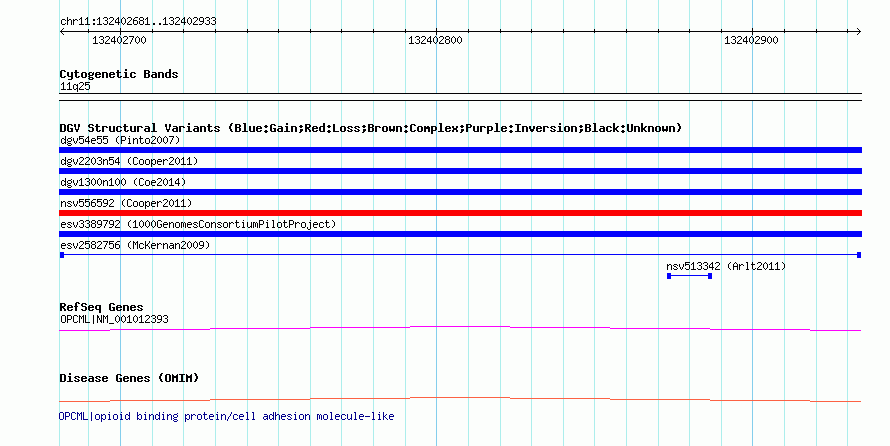This screenshot has width=890, height=446.
Task: Open the dgv1300n100 (Coe2014) variant bar
Action: click(460, 192)
